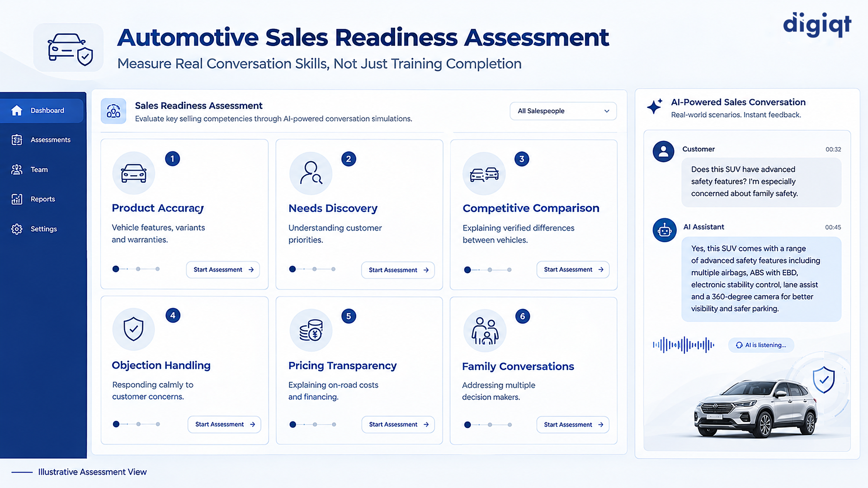This screenshot has height=488, width=868.
Task: Click the Customer avatar icon
Action: click(x=663, y=151)
